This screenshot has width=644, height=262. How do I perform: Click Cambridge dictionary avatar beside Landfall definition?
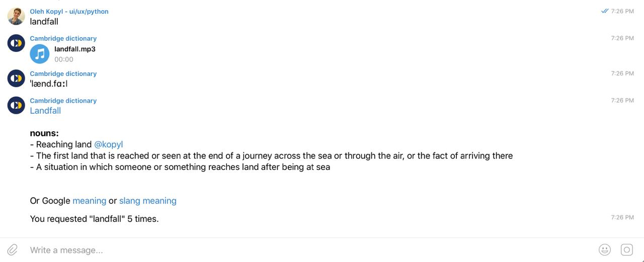point(16,105)
